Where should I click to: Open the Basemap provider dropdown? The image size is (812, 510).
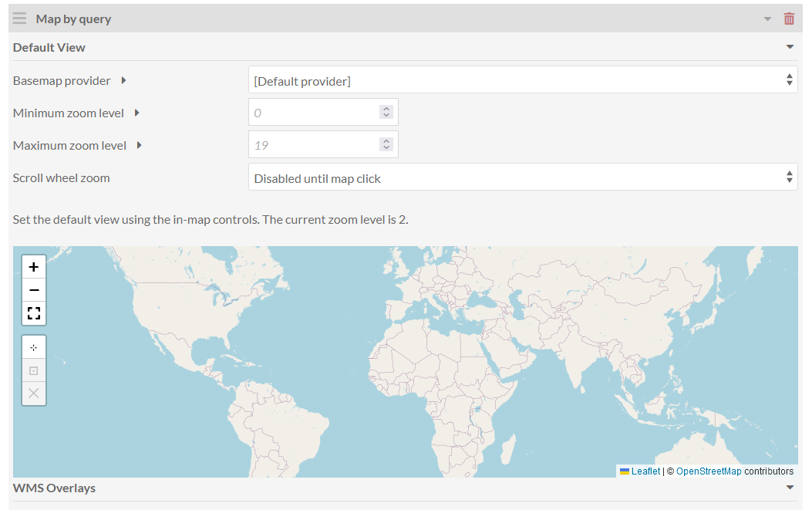point(523,79)
